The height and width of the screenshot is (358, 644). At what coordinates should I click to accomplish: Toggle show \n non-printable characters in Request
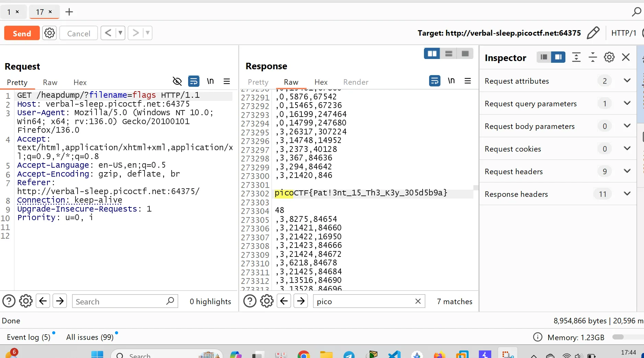pos(210,81)
